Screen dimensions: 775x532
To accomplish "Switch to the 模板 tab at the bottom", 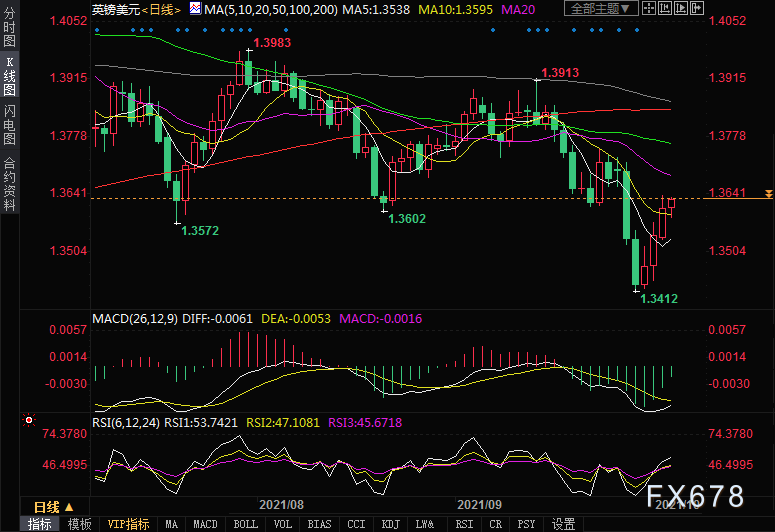I will click(x=79, y=524).
